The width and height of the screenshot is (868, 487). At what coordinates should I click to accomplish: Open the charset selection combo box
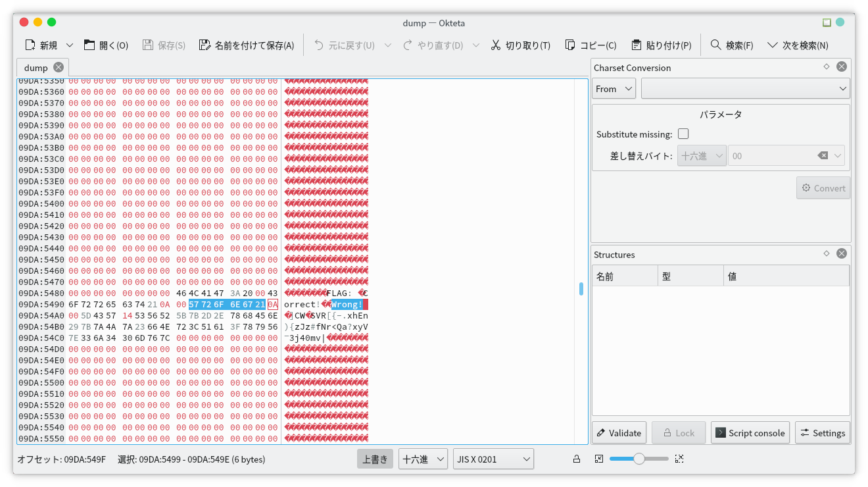click(x=746, y=88)
